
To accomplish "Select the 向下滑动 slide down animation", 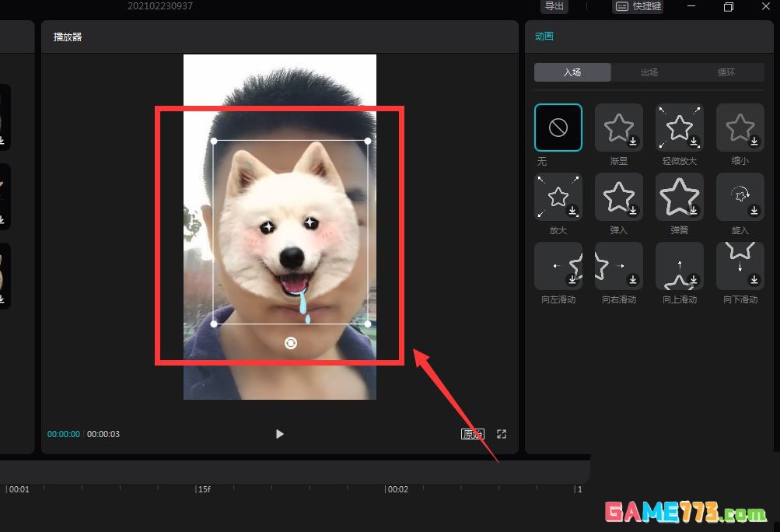I will (740, 265).
